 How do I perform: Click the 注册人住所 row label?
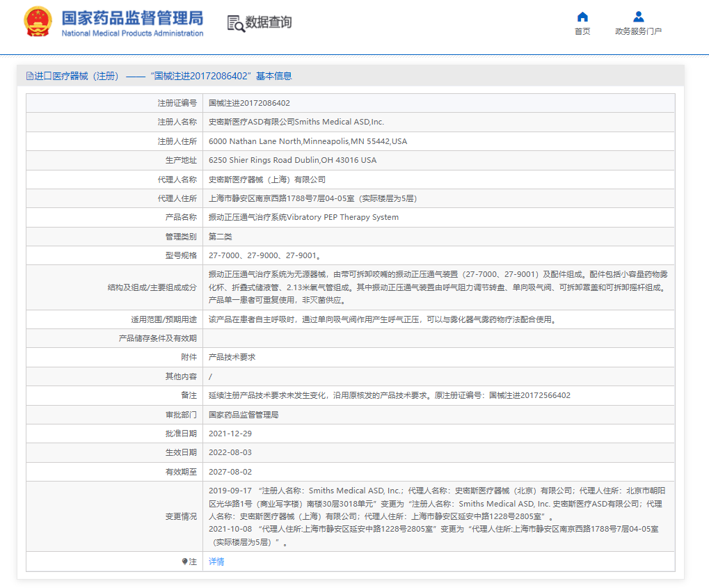click(177, 141)
